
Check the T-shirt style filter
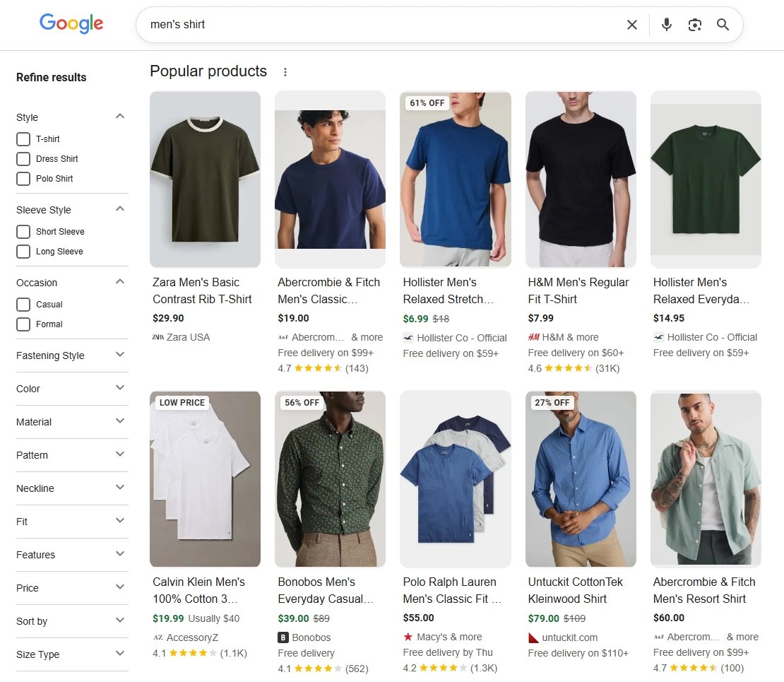coord(22,139)
